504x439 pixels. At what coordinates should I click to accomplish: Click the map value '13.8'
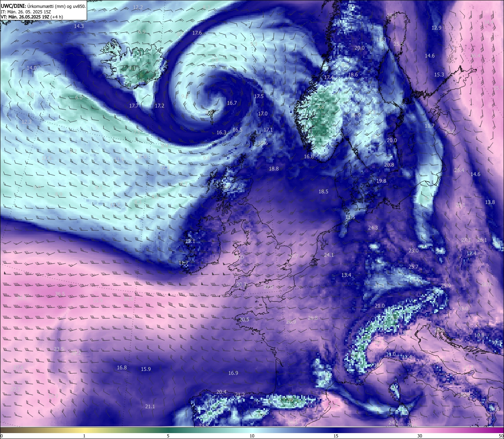[490, 202]
